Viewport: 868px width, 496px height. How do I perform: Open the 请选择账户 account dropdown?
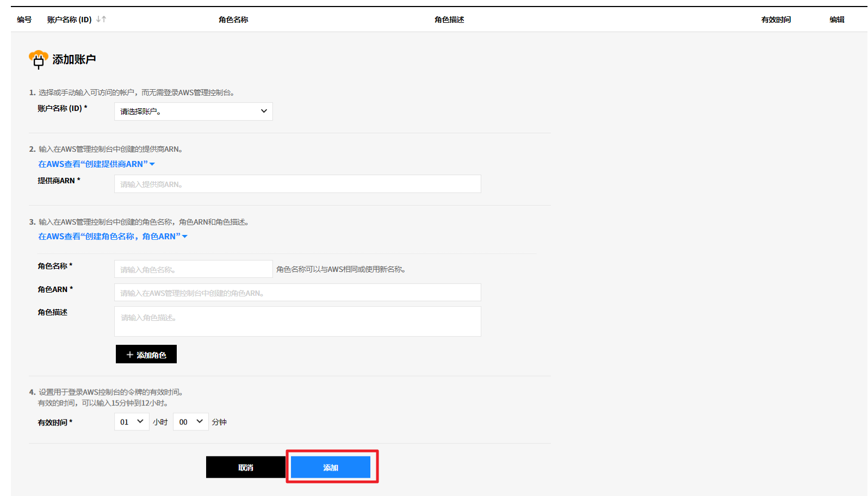point(193,111)
